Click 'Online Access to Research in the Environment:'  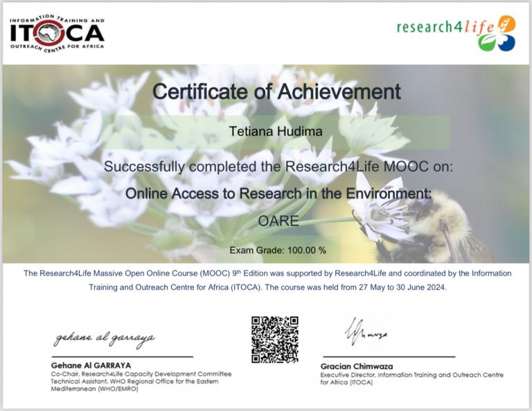click(x=278, y=194)
